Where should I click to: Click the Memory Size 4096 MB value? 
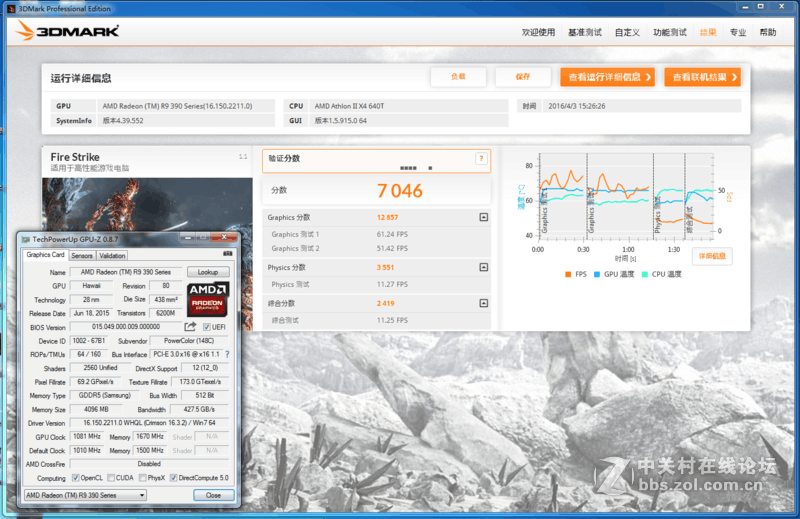click(96, 409)
